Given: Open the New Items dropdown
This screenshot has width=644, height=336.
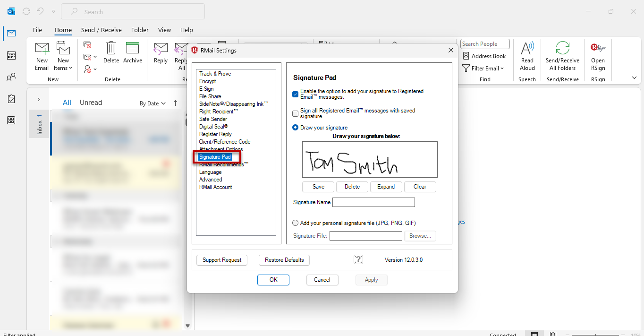Looking at the screenshot, I should click(x=63, y=56).
